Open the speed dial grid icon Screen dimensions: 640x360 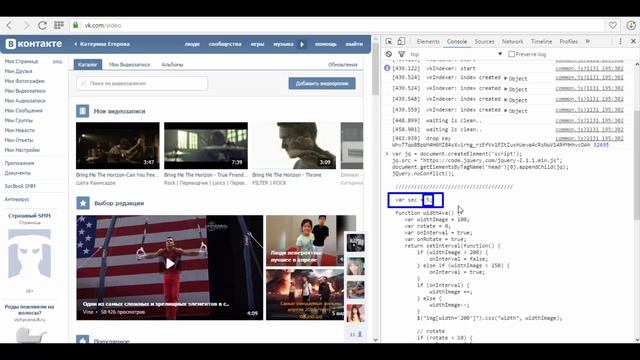(59, 25)
